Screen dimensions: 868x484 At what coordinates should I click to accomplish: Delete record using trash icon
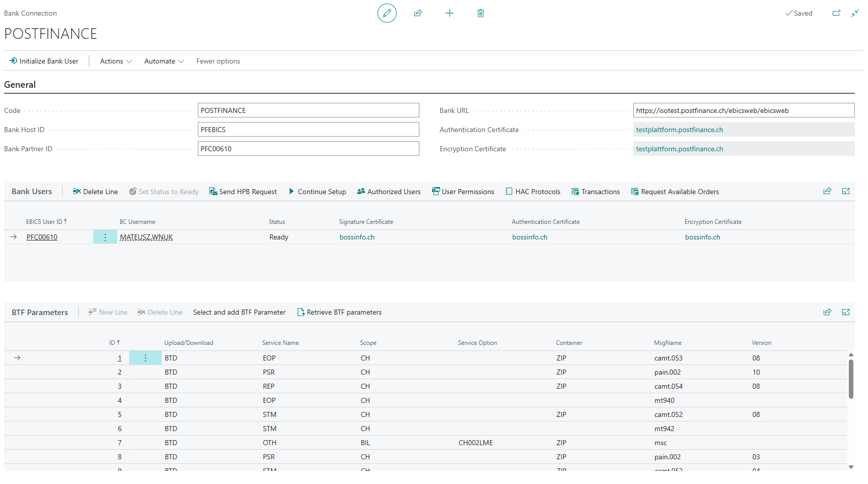click(x=480, y=13)
